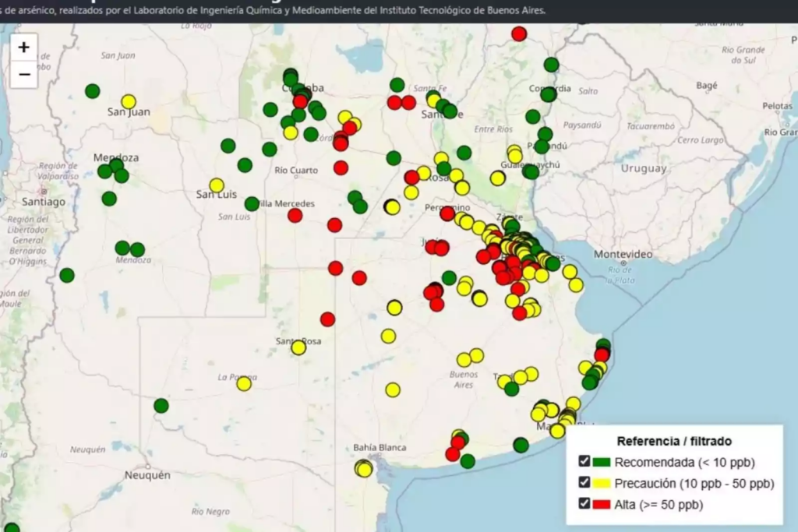The height and width of the screenshot is (532, 798).
Task: Zoom in on the map
Action: point(24,48)
